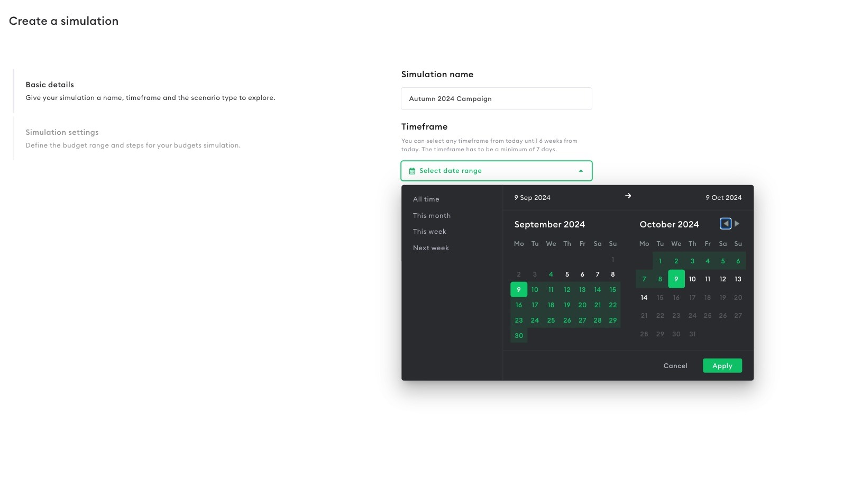Image resolution: width=852 pixels, height=504 pixels.
Task: Select September 9 as start date
Action: (518, 289)
